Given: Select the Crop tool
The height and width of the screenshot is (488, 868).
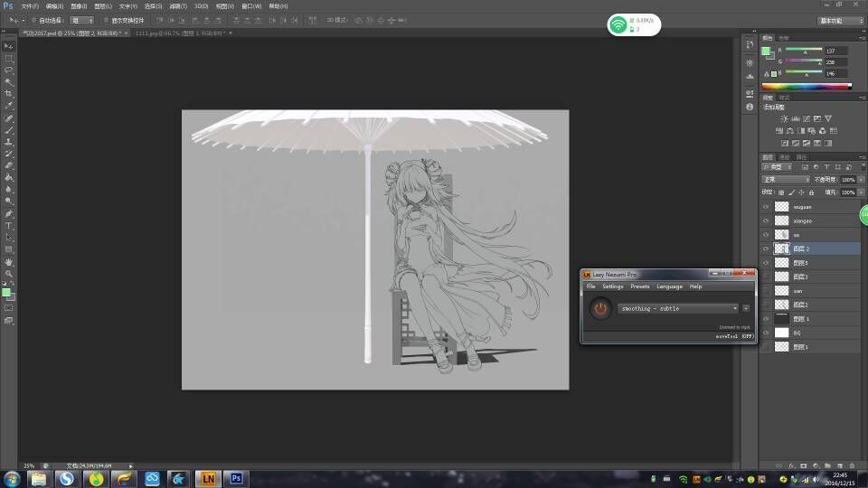Looking at the screenshot, I should [8, 93].
